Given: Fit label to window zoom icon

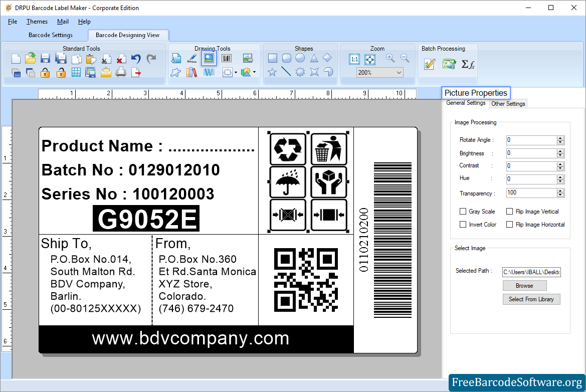Looking at the screenshot, I should pyautogui.click(x=369, y=59).
